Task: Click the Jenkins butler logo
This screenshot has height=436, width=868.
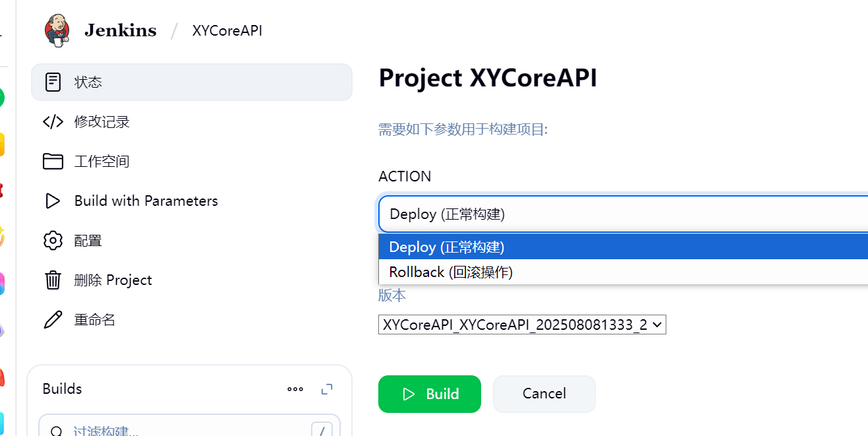Action: click(57, 30)
